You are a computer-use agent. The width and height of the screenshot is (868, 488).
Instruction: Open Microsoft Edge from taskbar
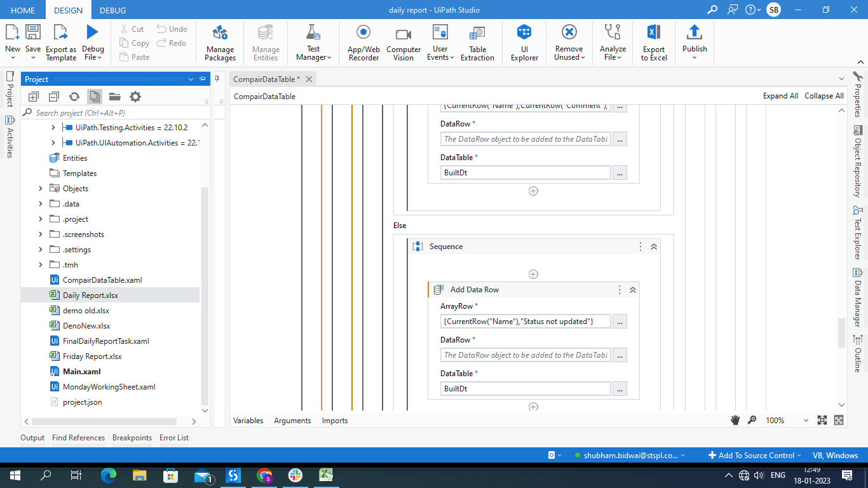(x=109, y=475)
